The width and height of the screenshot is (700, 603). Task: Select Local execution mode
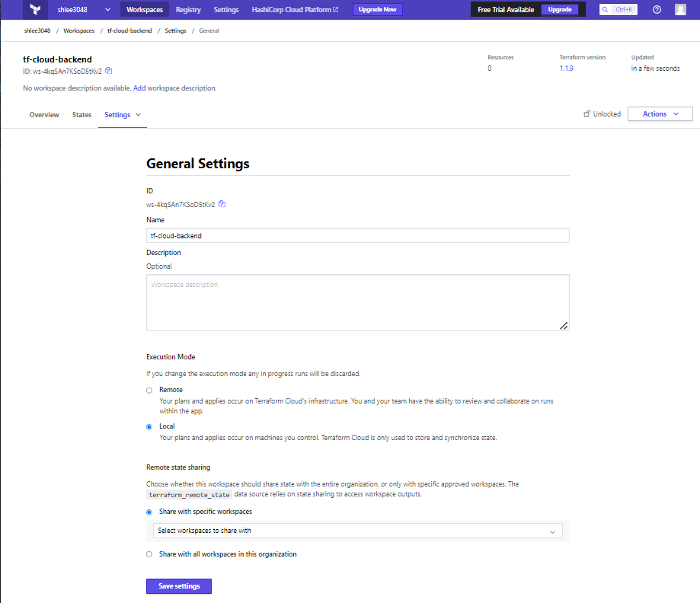(149, 426)
